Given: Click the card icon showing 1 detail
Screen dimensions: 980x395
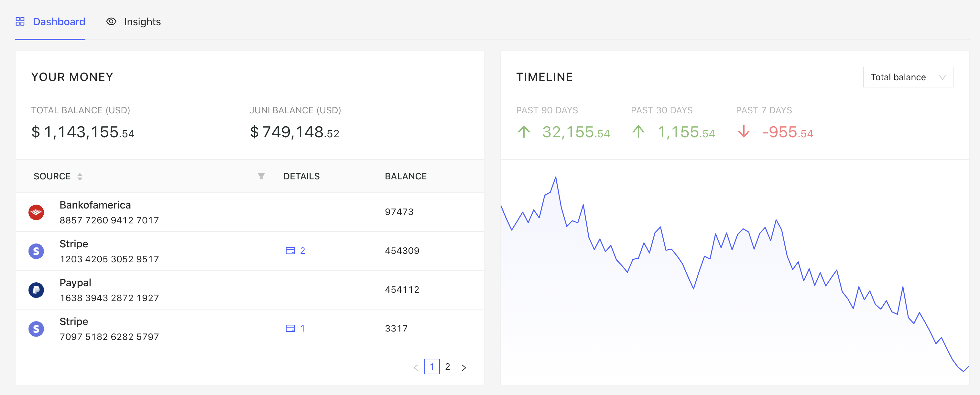Looking at the screenshot, I should [290, 328].
